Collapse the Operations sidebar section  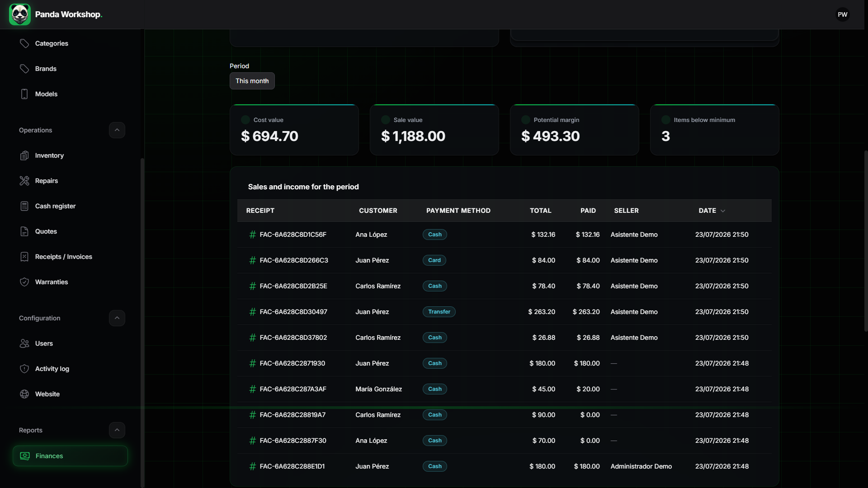[117, 130]
